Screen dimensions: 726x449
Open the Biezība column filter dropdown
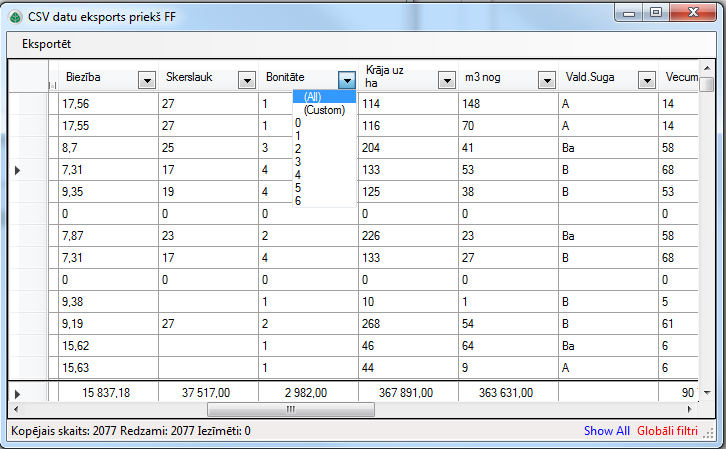(146, 80)
